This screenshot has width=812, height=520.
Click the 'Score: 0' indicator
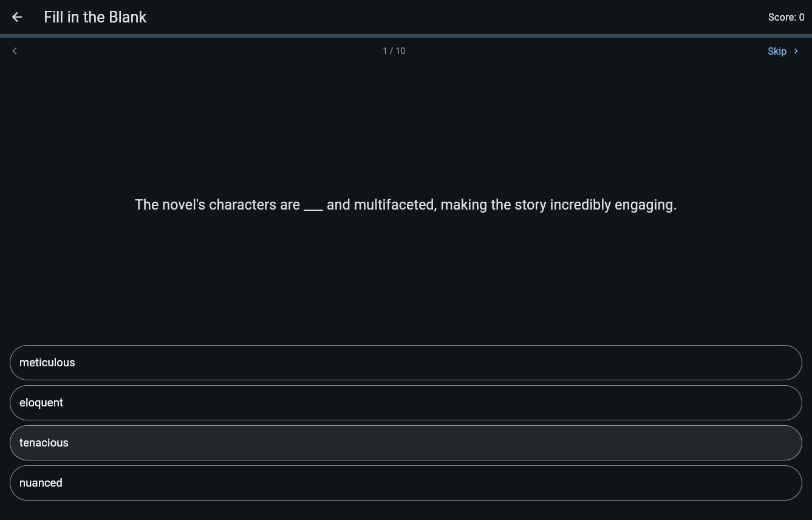pyautogui.click(x=786, y=17)
